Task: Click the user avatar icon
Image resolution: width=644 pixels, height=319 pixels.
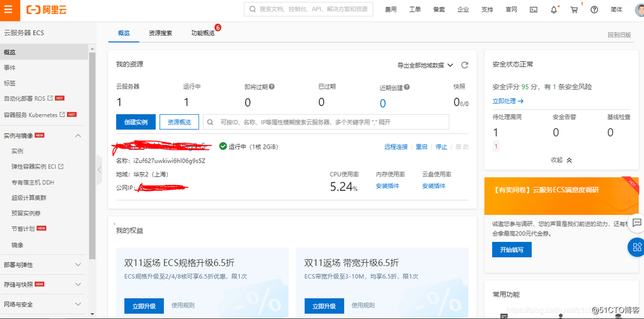Action: [x=639, y=10]
